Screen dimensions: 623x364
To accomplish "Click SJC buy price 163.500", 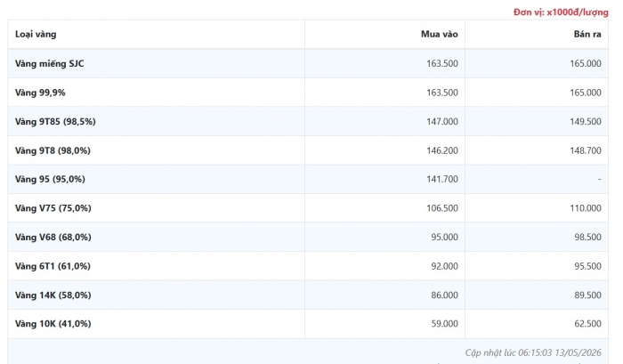I will [442, 63].
